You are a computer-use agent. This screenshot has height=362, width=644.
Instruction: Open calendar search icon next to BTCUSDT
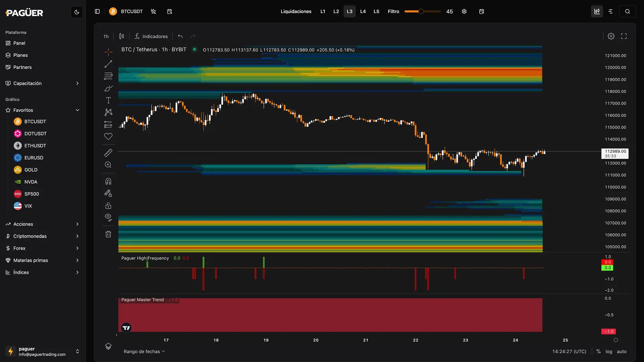pyautogui.click(x=169, y=11)
